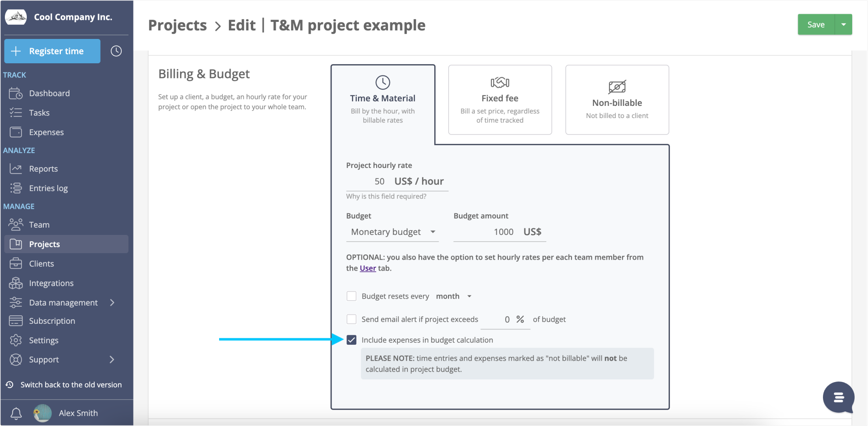Screen dimensions: 868x426
Task: Select the Non-billable billing option
Action: point(616,99)
